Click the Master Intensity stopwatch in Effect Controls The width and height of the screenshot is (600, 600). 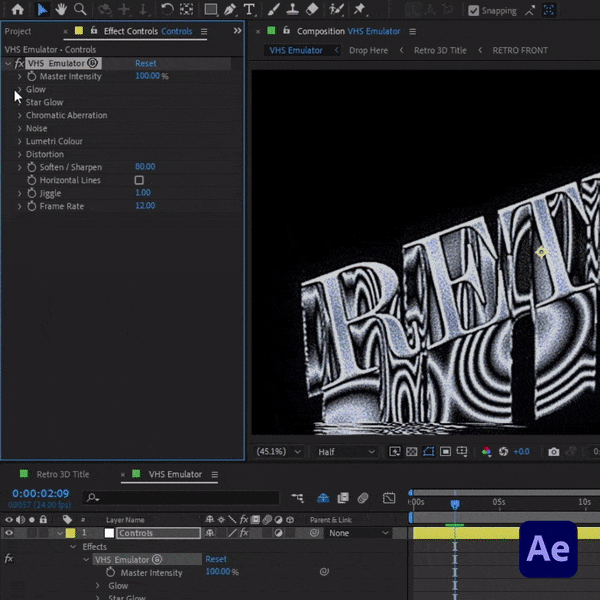[31, 76]
